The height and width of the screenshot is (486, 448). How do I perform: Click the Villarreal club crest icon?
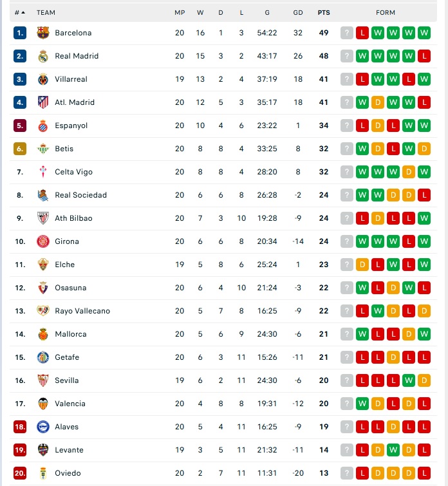coord(43,79)
